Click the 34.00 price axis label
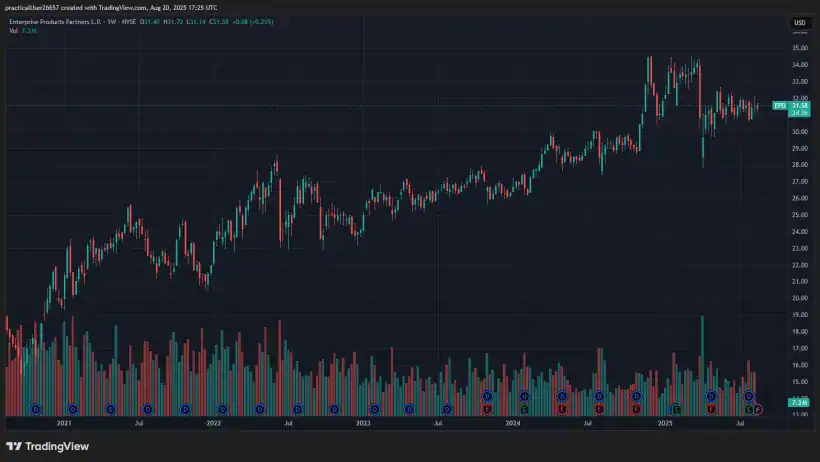The width and height of the screenshot is (820, 462). [x=800, y=65]
